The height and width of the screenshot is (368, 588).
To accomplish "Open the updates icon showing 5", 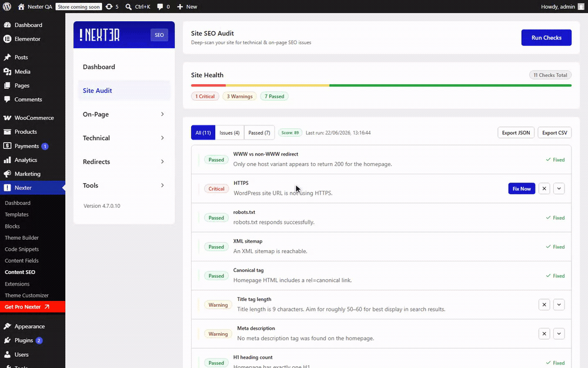I will pos(109,6).
